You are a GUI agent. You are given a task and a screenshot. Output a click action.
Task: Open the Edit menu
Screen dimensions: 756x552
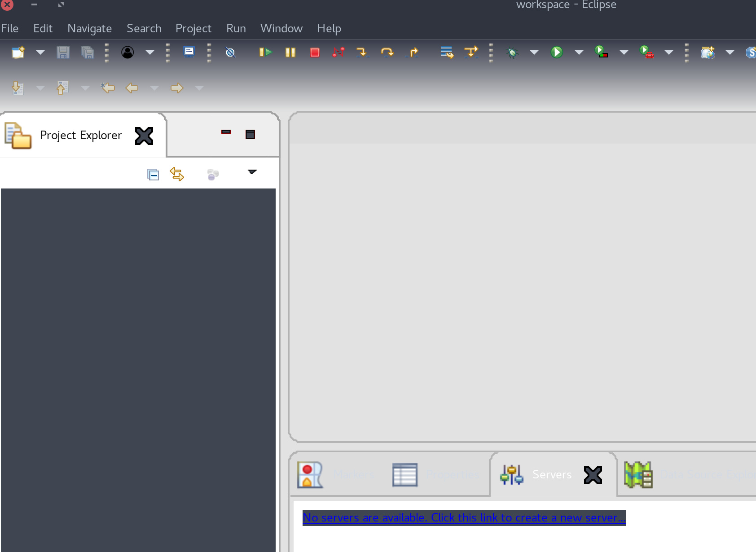click(x=43, y=28)
